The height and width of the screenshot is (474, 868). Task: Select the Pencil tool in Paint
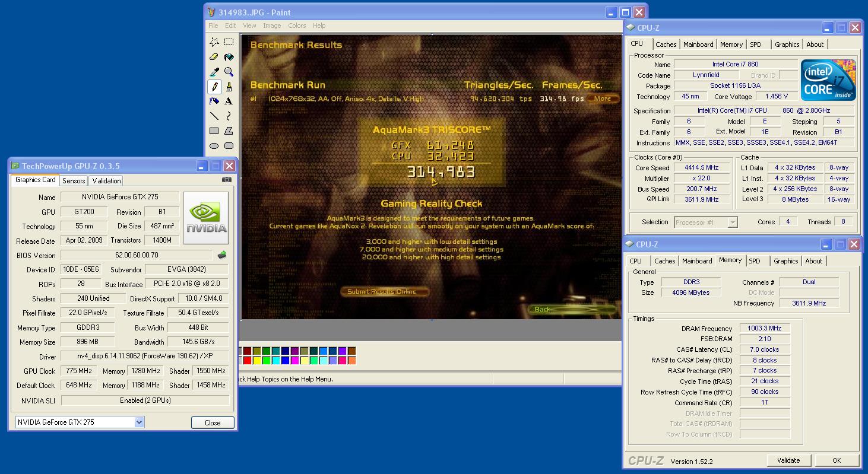214,87
